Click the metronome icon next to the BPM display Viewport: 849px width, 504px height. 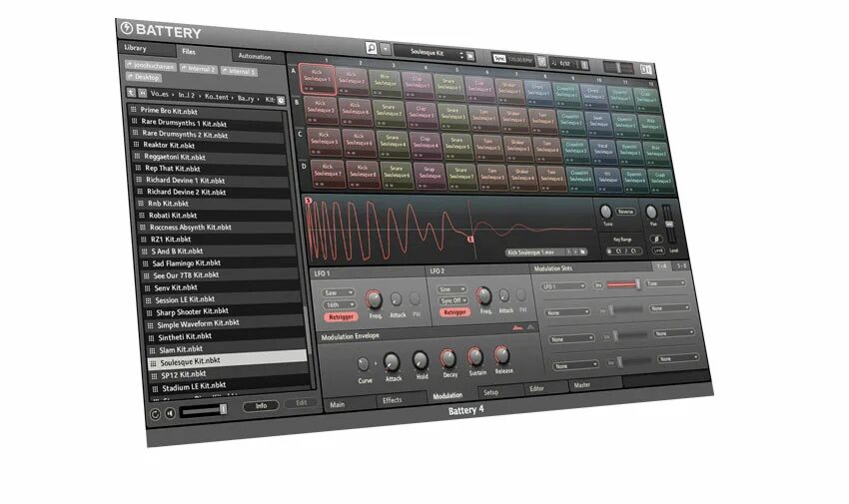541,62
